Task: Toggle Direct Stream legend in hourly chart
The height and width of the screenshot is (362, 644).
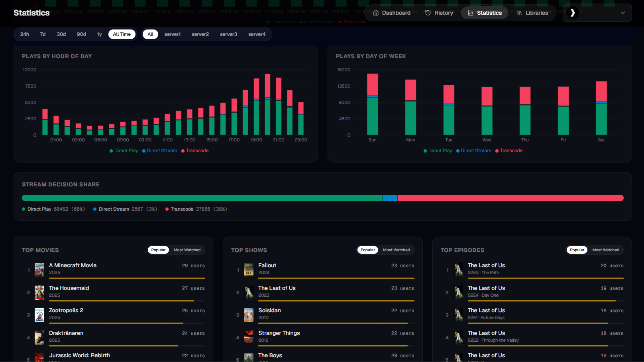Action: [159, 151]
